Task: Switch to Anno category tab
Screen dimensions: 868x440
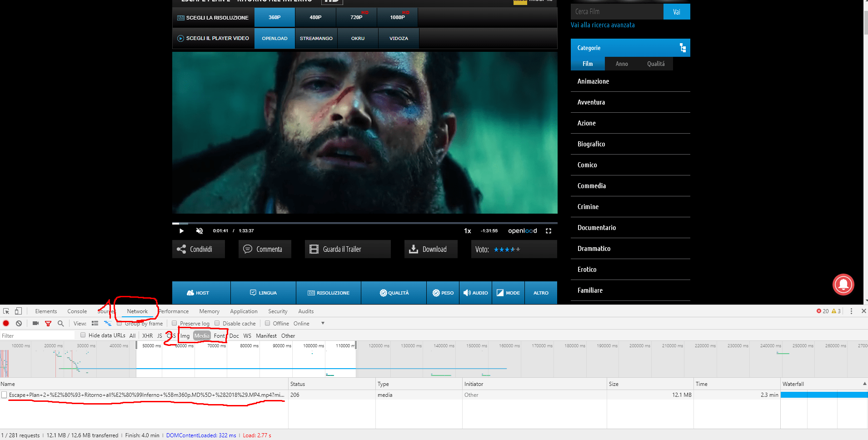Action: point(622,64)
